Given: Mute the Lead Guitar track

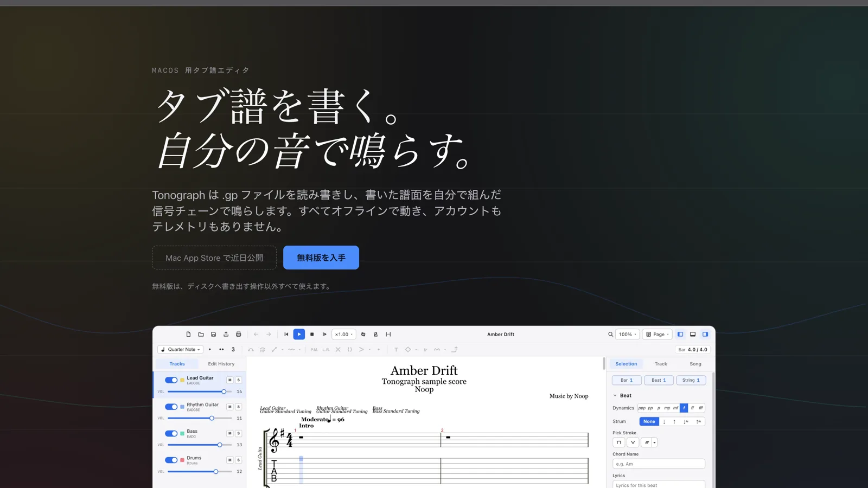Looking at the screenshot, I should pos(230,380).
